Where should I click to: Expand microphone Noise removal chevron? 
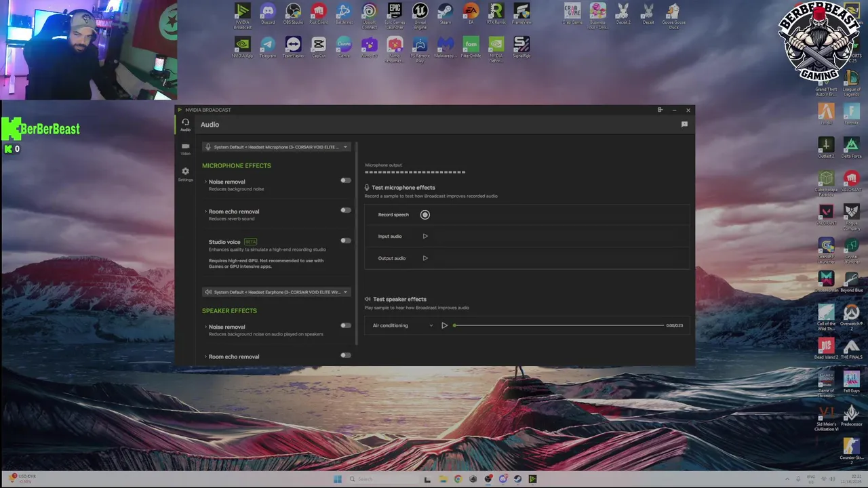click(205, 182)
